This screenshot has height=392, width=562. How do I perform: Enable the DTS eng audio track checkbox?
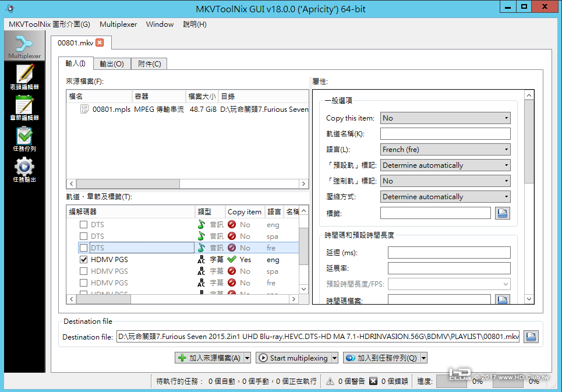tap(83, 225)
